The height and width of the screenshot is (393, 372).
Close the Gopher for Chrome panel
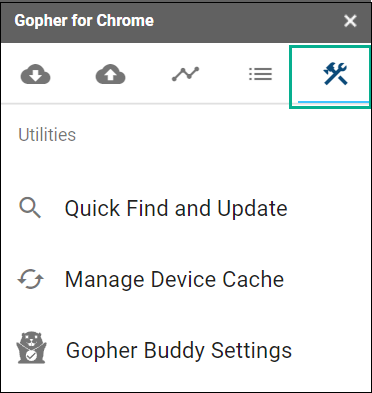pos(350,21)
